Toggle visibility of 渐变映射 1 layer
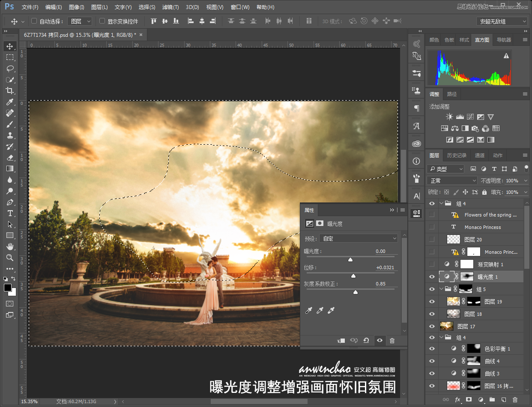The height and width of the screenshot is (407, 532). tap(432, 264)
